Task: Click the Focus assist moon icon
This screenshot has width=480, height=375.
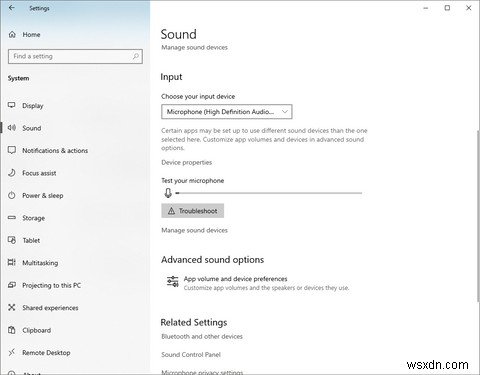Action: coord(12,173)
